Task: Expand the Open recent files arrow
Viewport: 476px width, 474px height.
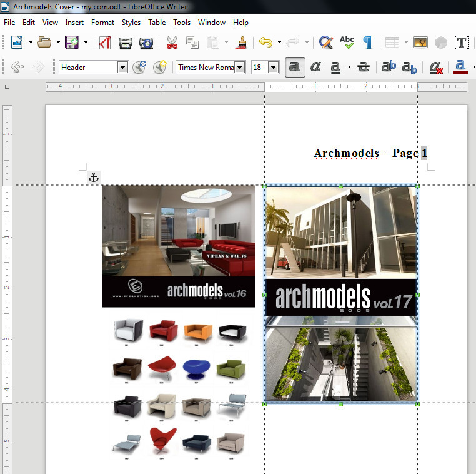Action: (x=58, y=43)
